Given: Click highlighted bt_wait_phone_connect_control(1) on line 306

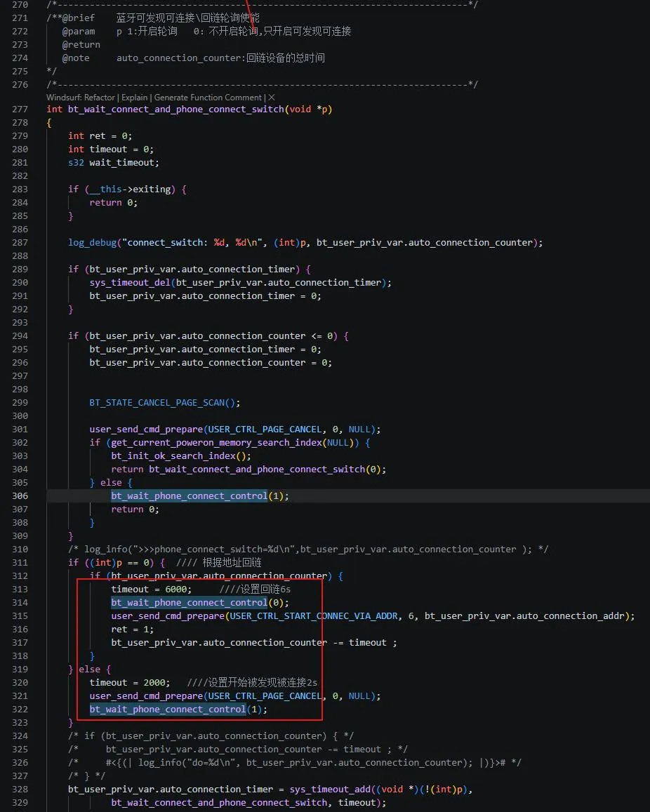Looking at the screenshot, I should [199, 496].
